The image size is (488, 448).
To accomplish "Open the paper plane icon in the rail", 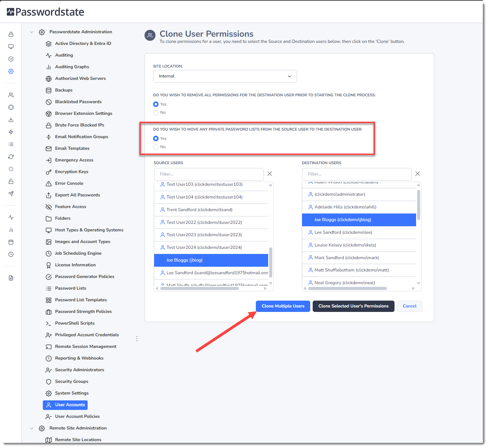I will 11,194.
